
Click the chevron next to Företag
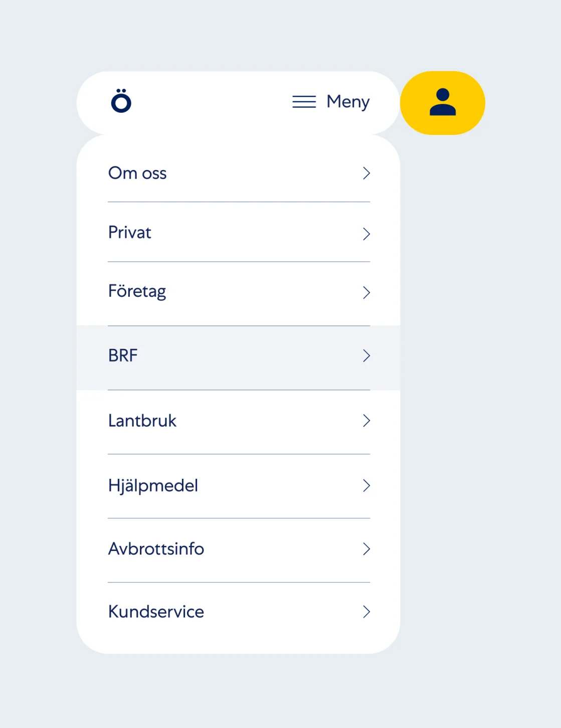pyautogui.click(x=366, y=293)
